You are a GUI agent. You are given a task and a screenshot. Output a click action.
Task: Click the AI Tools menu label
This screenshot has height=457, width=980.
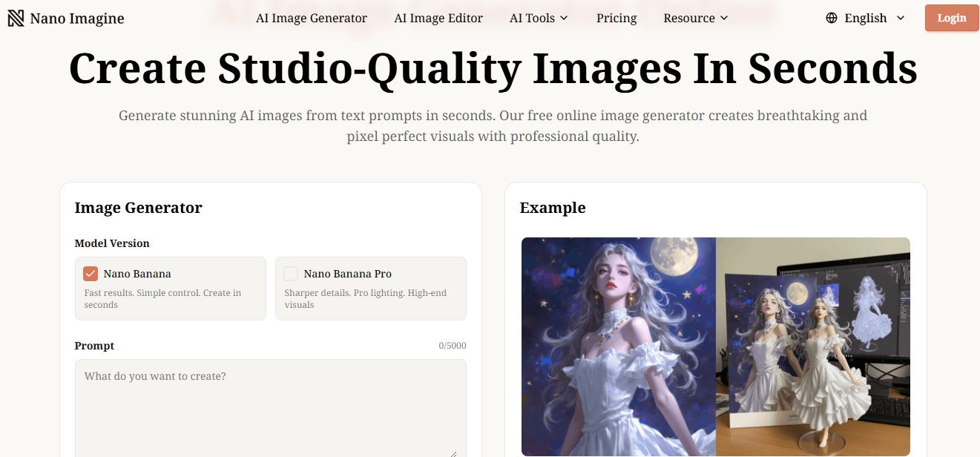point(532,18)
